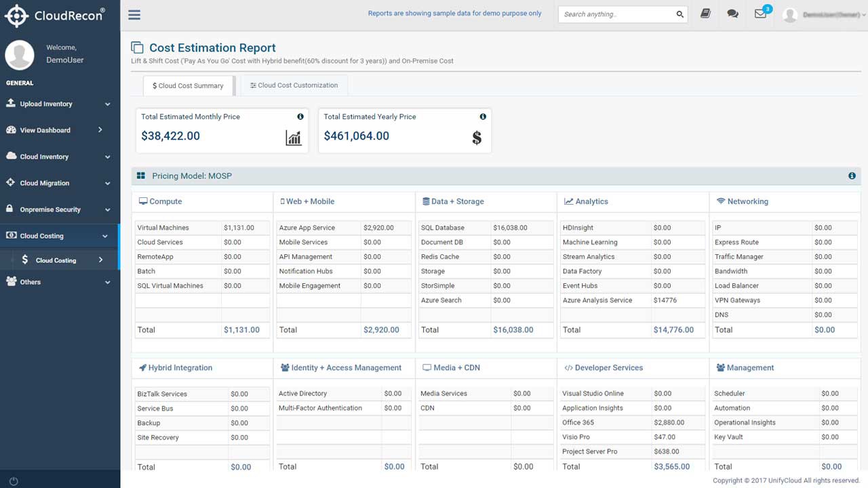Click the Hybrid Integration rocket icon
Screen dimensions: 868x488
pyautogui.click(x=142, y=367)
